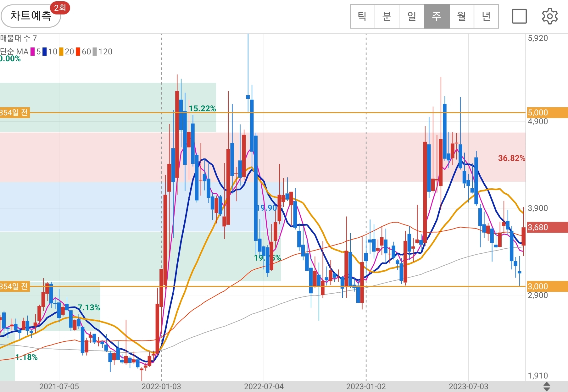Switch to the 틱 tick tab

point(362,16)
